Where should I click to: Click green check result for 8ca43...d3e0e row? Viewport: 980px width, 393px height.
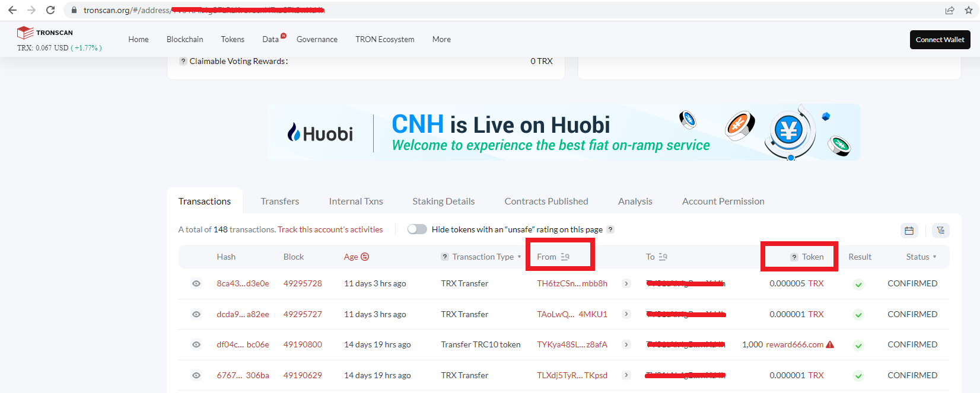click(858, 284)
